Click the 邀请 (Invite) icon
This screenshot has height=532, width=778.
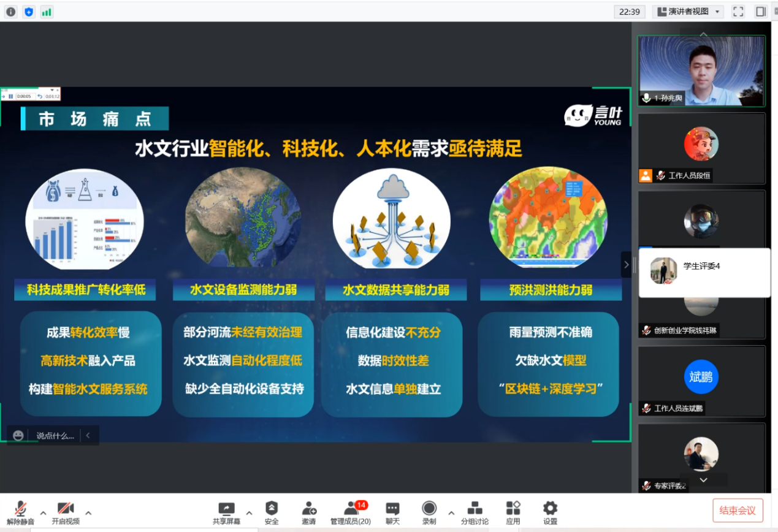coord(309,512)
